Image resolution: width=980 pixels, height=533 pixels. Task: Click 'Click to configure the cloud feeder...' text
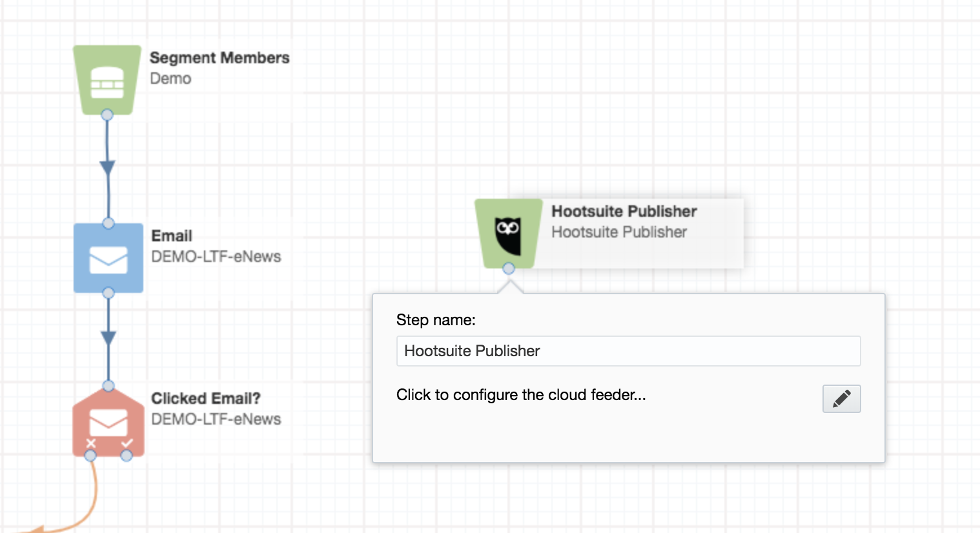(521, 395)
